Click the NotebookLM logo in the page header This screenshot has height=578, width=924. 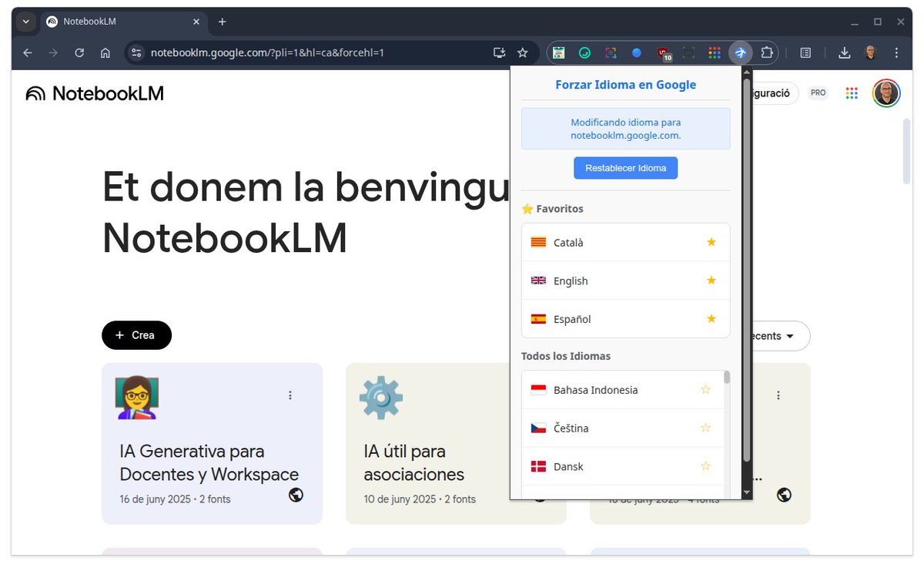coord(95,94)
